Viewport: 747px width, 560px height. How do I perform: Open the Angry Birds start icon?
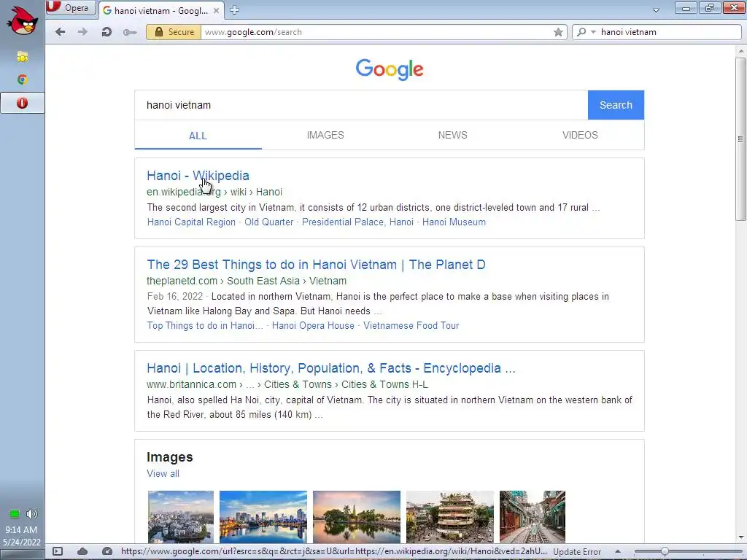(23, 20)
